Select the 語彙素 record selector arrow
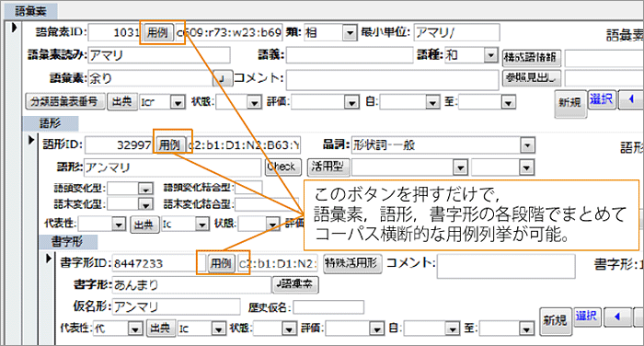Screen dimensions: 644x346 pos(15,28)
